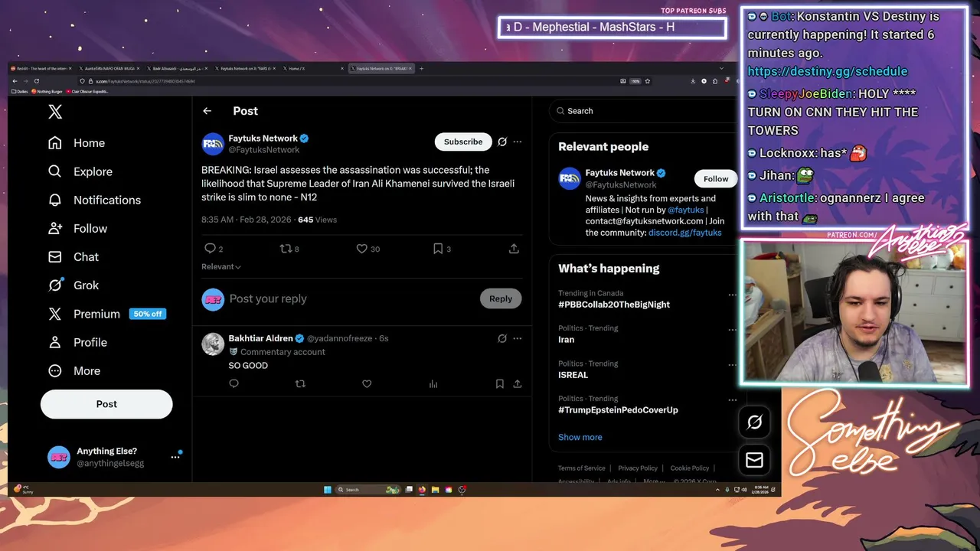Open options dots for ISREAL trend

(x=732, y=365)
